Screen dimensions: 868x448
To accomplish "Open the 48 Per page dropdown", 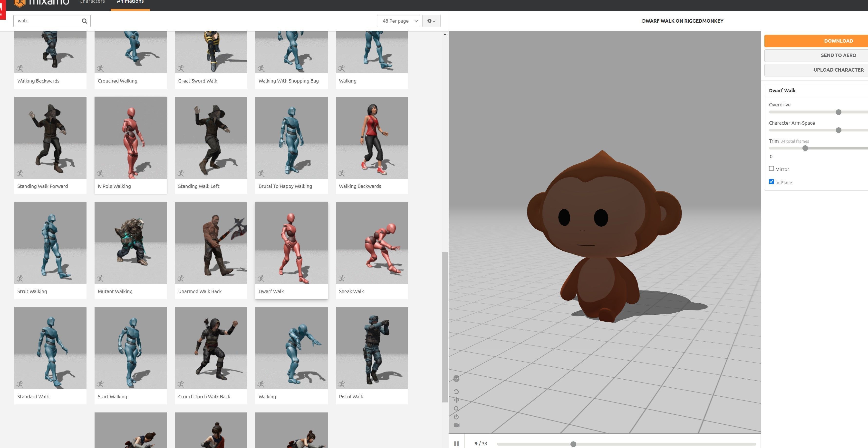I will 398,21.
